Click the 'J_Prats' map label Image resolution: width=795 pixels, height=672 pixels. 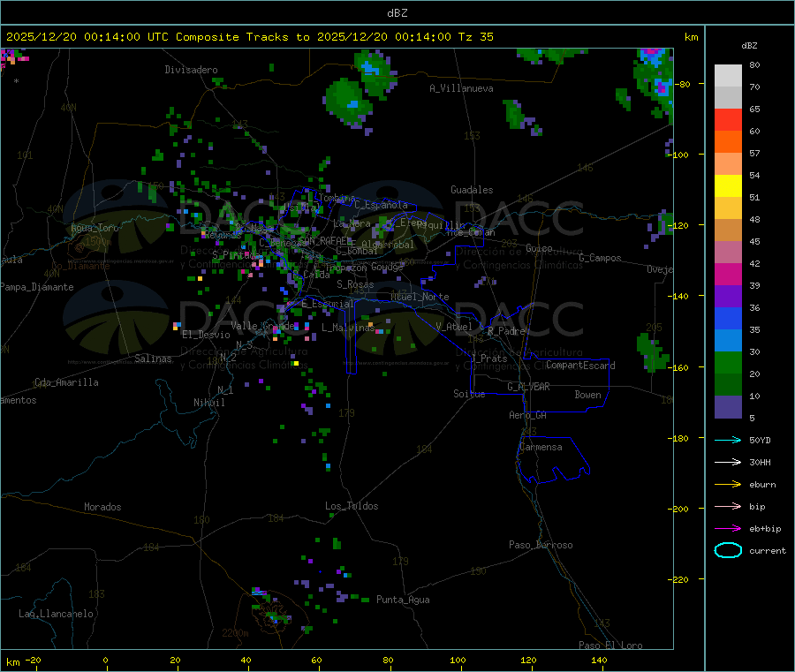[x=488, y=359]
